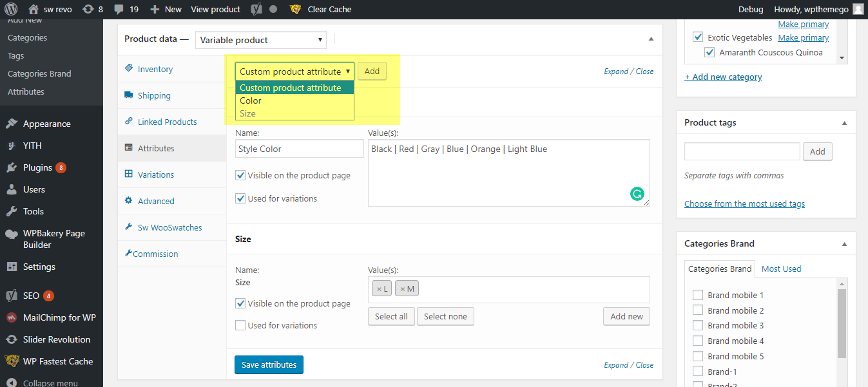Viewport: 868px width, 387px height.
Task: Uncheck Visible on the product page for Style Color
Action: 240,175
